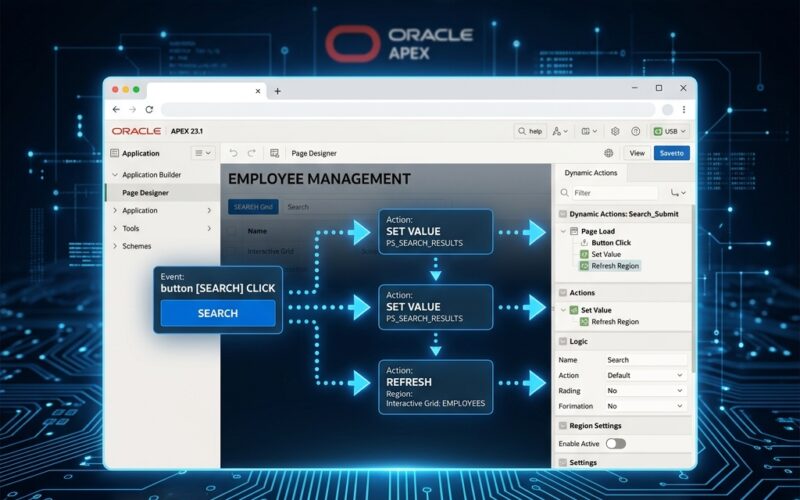Viewport: 800px width, 500px height.
Task: Click the View button
Action: tap(637, 153)
